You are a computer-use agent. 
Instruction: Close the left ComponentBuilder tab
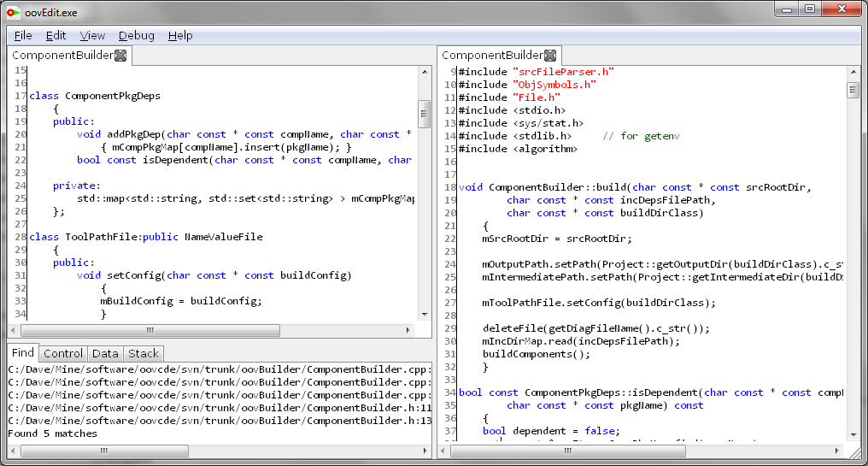(120, 56)
